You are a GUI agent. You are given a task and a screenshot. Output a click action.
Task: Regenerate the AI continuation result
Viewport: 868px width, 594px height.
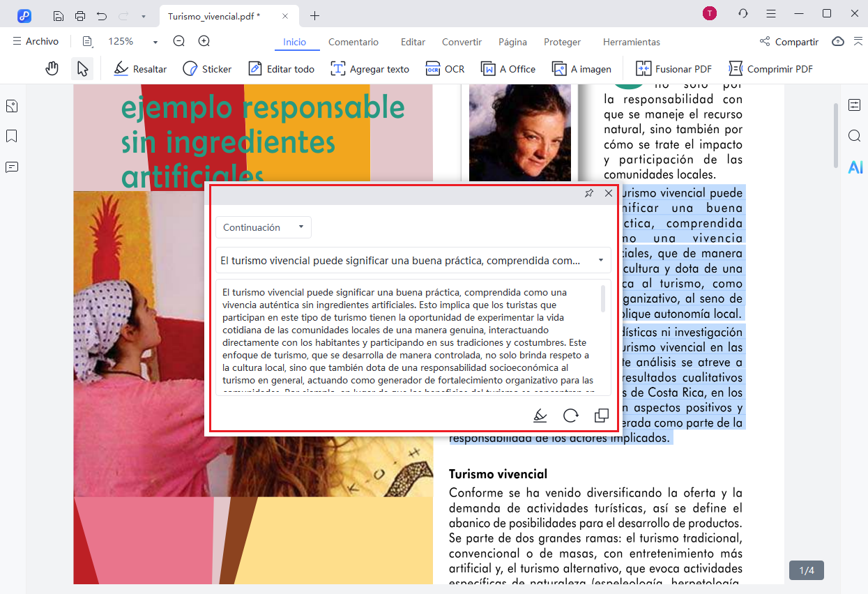[x=570, y=416]
